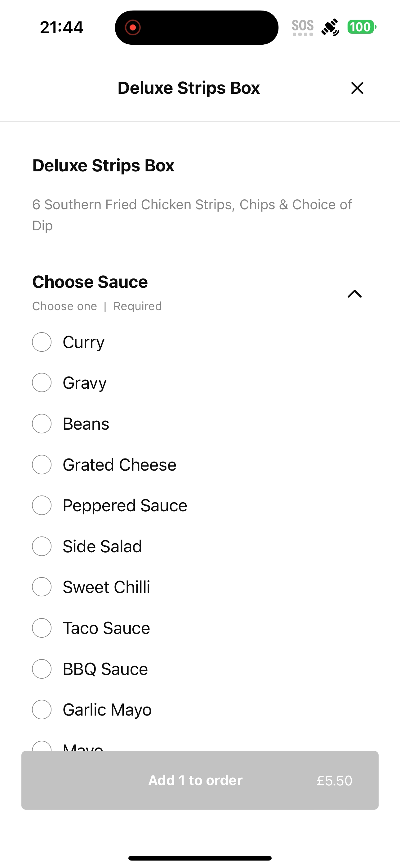Image resolution: width=400 pixels, height=868 pixels.
Task: Tap the SOS signal status icon
Action: click(303, 27)
